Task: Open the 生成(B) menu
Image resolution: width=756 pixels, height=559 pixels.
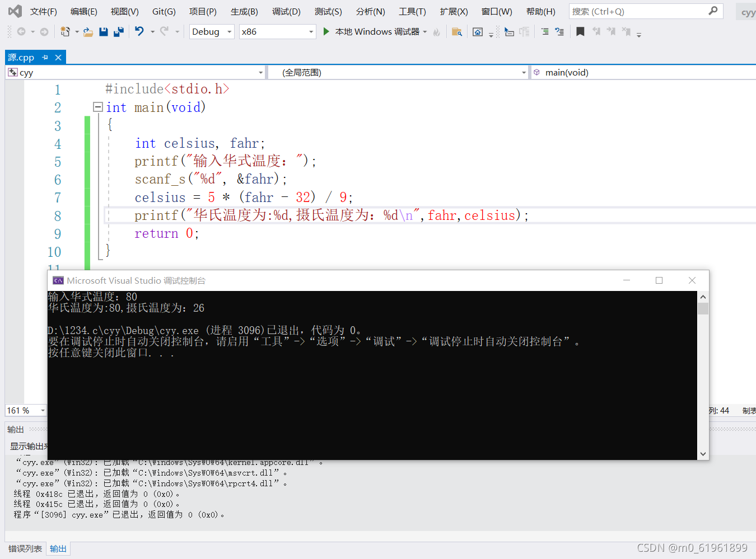Action: (244, 11)
